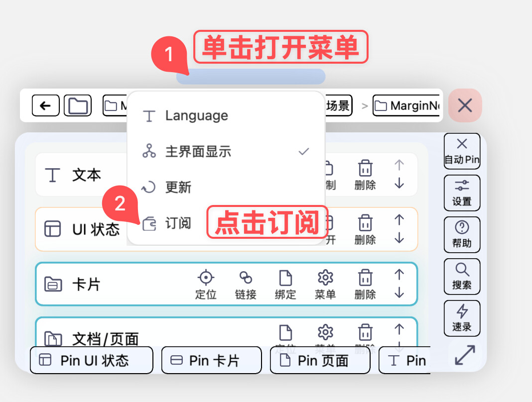Image resolution: width=532 pixels, height=402 pixels.
Task: Click the back arrow button
Action: (45, 105)
